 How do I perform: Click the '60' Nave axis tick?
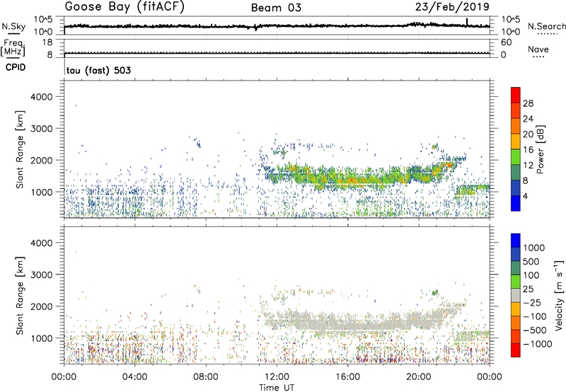pos(506,42)
